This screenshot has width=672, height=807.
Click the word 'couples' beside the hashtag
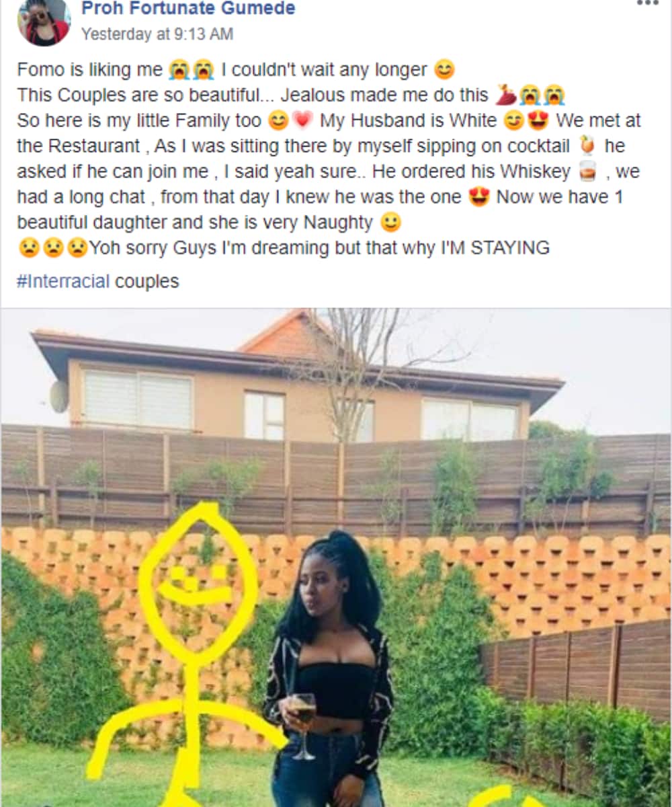click(147, 281)
